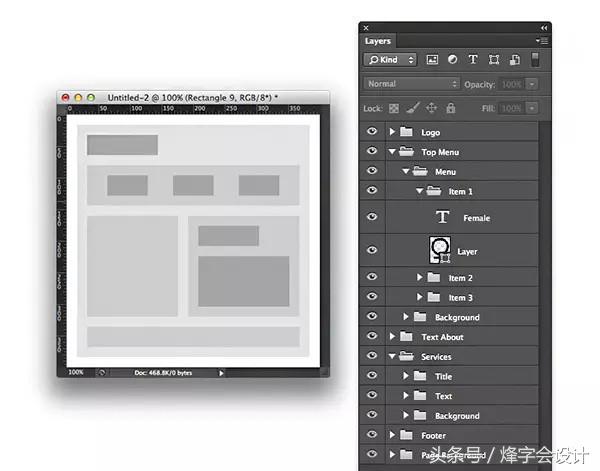
Task: Toggle layer filtering switch on or off
Action: pyautogui.click(x=535, y=60)
